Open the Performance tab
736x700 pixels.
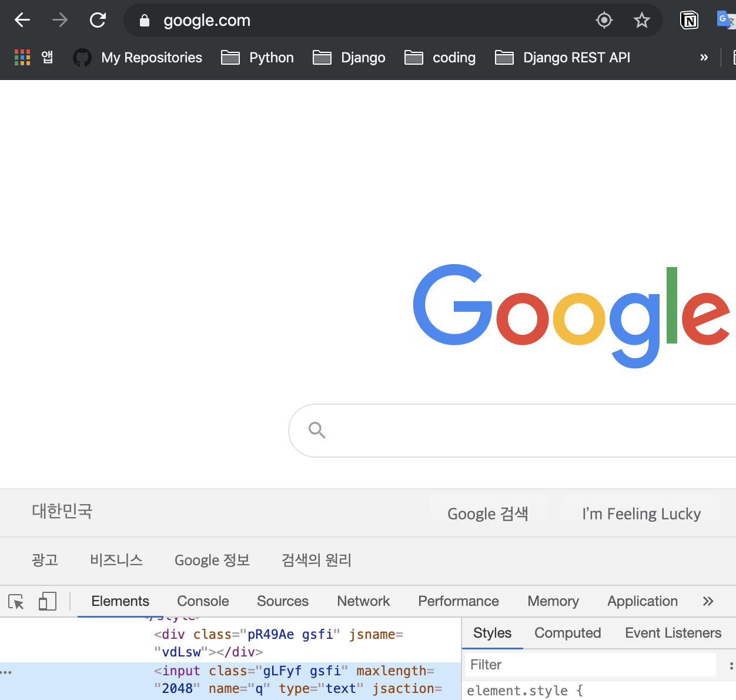tap(459, 601)
